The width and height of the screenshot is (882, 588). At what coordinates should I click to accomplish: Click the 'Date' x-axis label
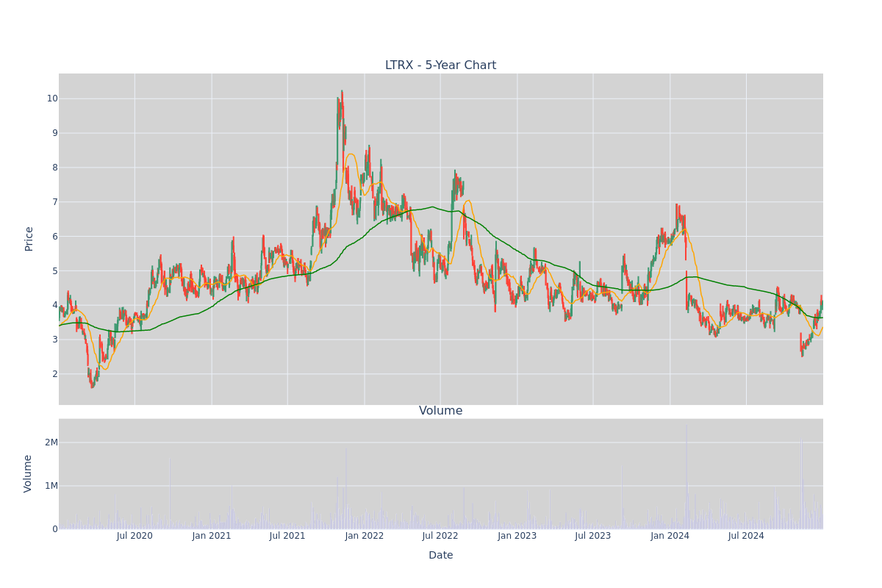pyautogui.click(x=440, y=556)
